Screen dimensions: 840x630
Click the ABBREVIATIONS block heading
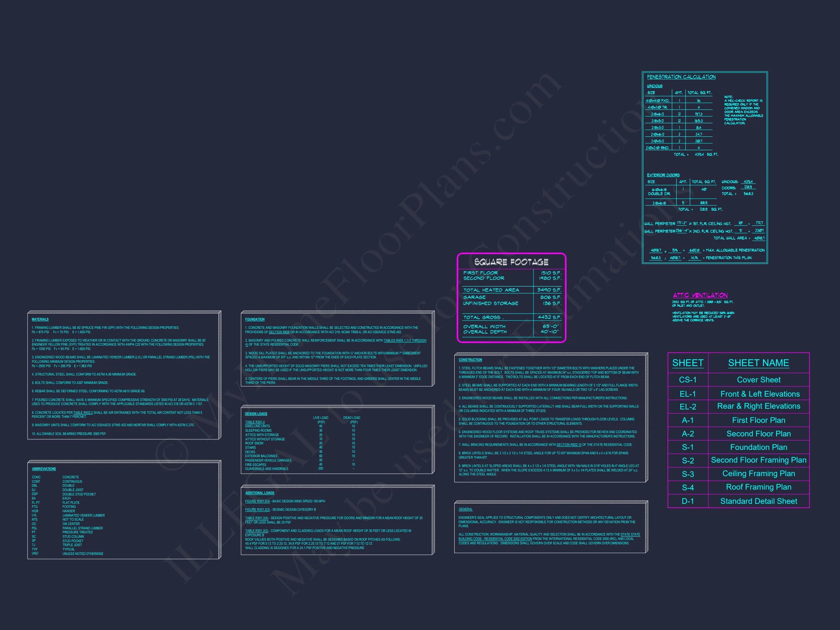44,469
